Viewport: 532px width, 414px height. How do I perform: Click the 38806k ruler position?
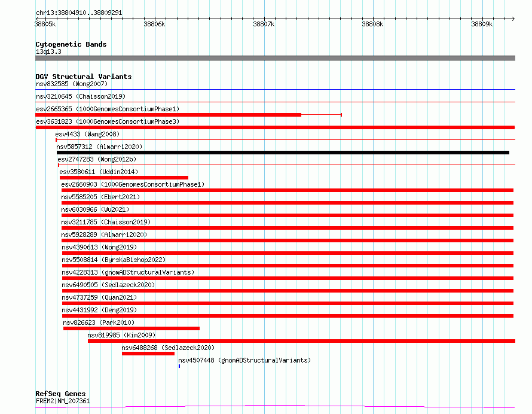click(154, 24)
